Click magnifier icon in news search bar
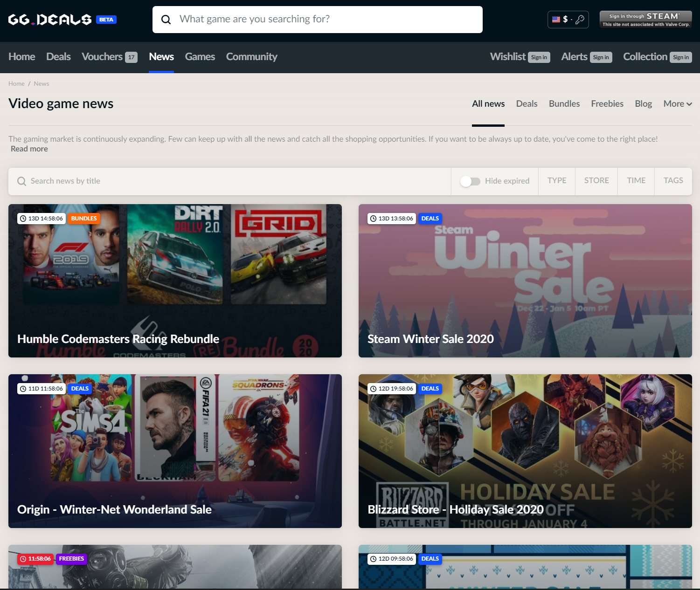 (x=21, y=181)
